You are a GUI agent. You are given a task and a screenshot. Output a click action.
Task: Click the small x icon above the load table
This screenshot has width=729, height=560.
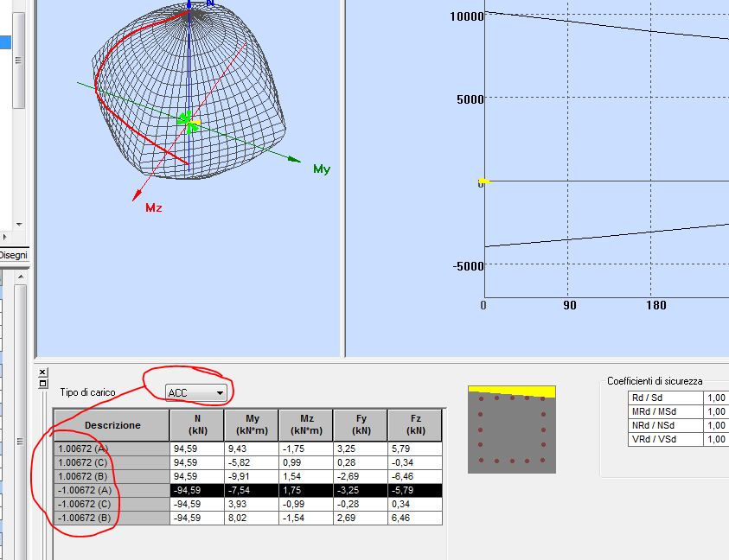pyautogui.click(x=43, y=372)
